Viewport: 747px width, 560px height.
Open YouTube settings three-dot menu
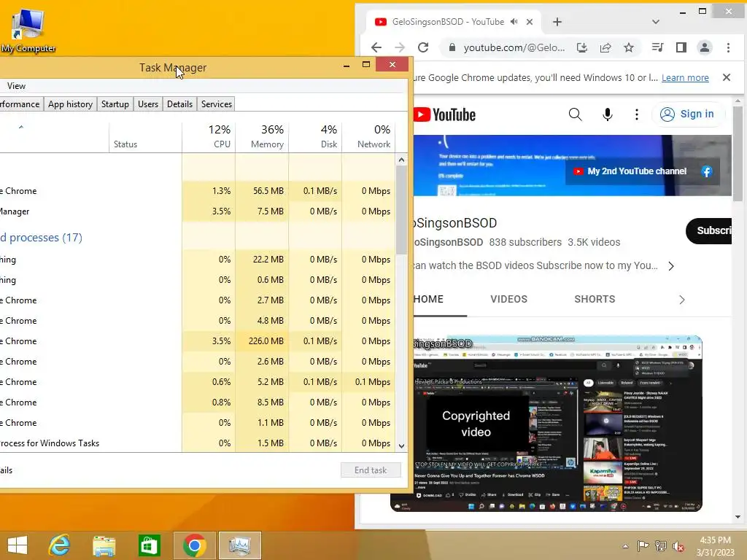point(636,114)
